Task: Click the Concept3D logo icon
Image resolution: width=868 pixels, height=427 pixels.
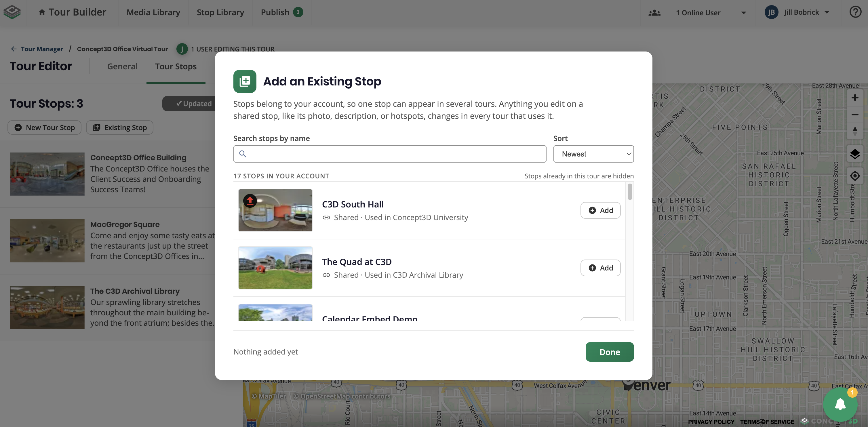Action: point(12,12)
